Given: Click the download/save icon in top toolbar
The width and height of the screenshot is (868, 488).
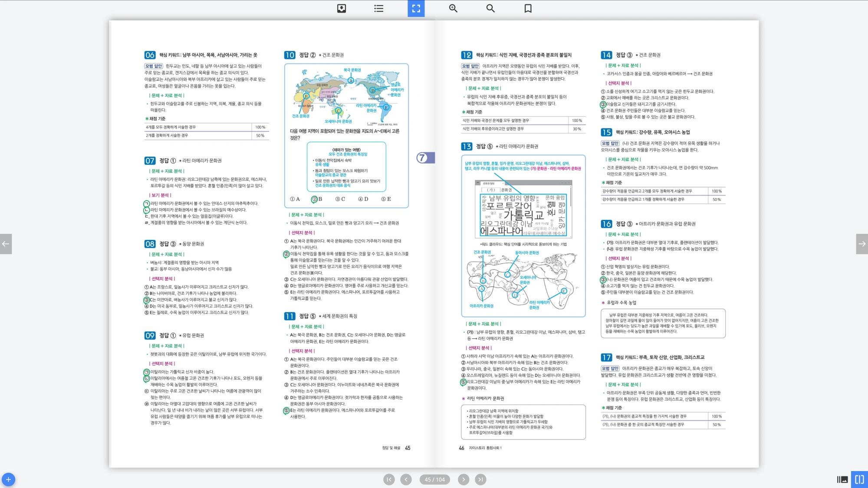Looking at the screenshot, I should click(342, 8).
